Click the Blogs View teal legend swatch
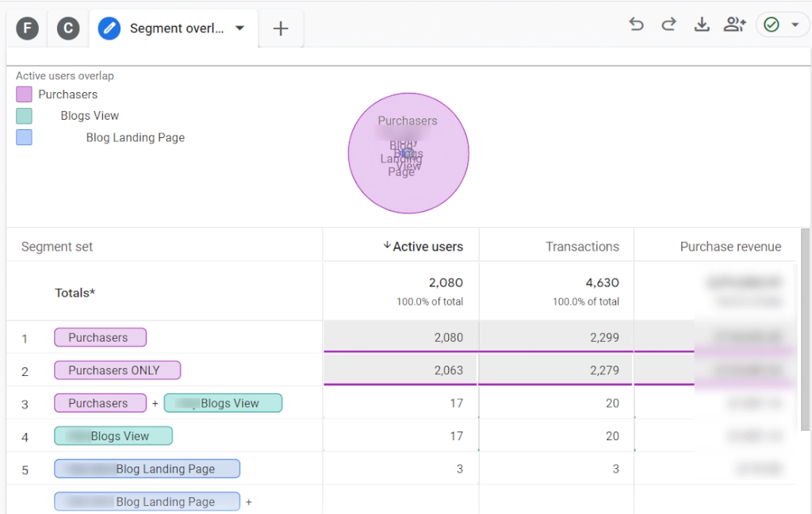The width and height of the screenshot is (812, 514). pos(24,116)
